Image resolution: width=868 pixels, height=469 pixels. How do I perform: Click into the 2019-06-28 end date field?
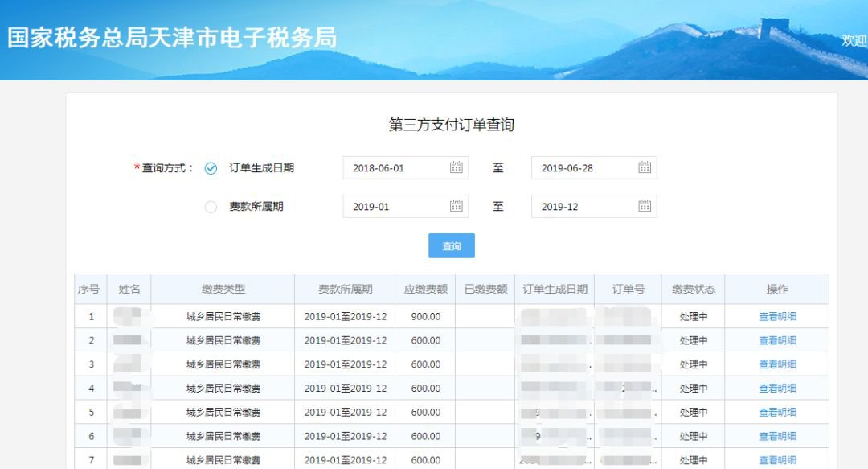pyautogui.click(x=583, y=168)
